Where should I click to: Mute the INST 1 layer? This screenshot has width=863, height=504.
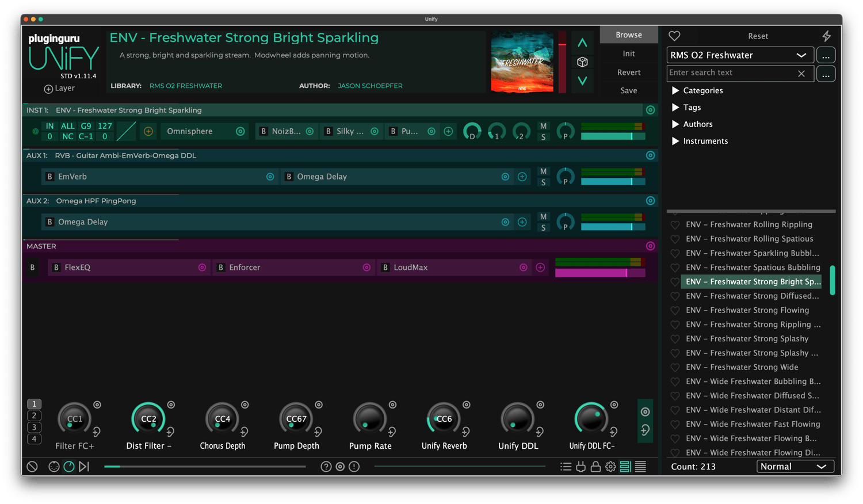[x=543, y=126]
